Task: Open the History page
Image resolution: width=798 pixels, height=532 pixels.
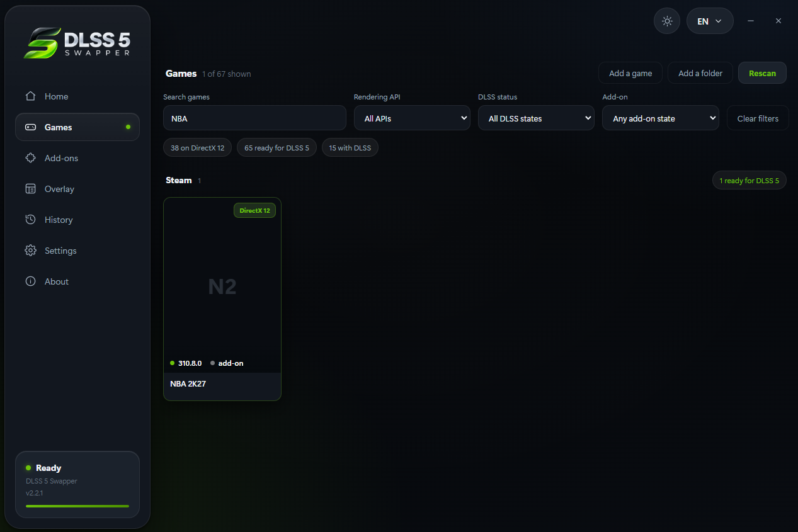Action: pyautogui.click(x=77, y=220)
